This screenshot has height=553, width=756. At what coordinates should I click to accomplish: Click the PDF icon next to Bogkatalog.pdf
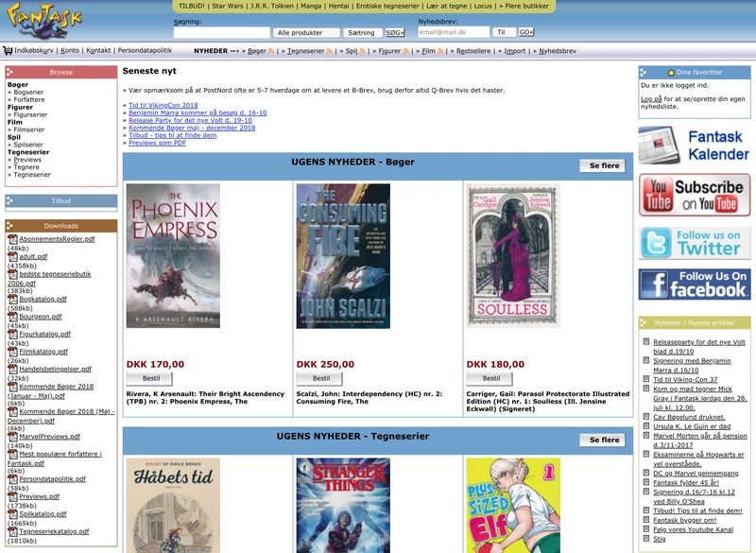click(12, 299)
